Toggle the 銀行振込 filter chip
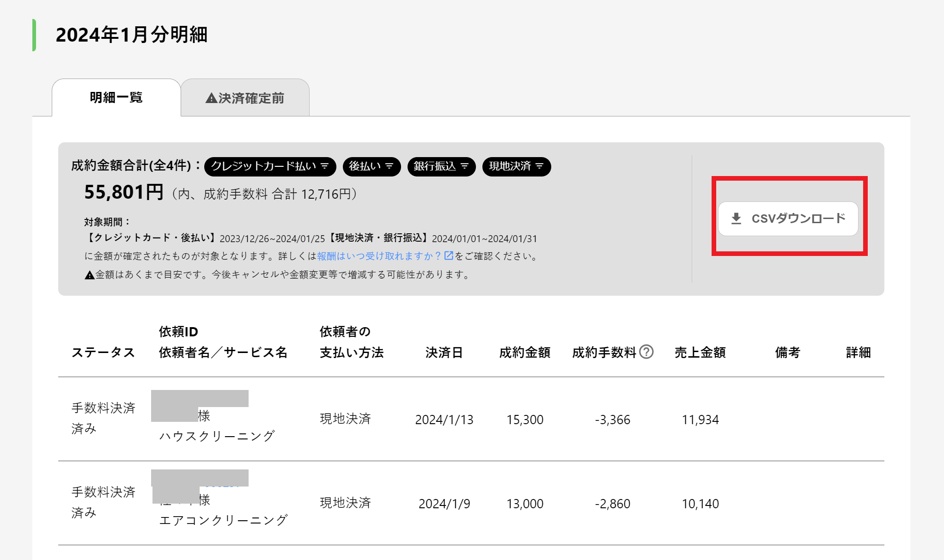Viewport: 944px width, 560px height. coord(435,166)
